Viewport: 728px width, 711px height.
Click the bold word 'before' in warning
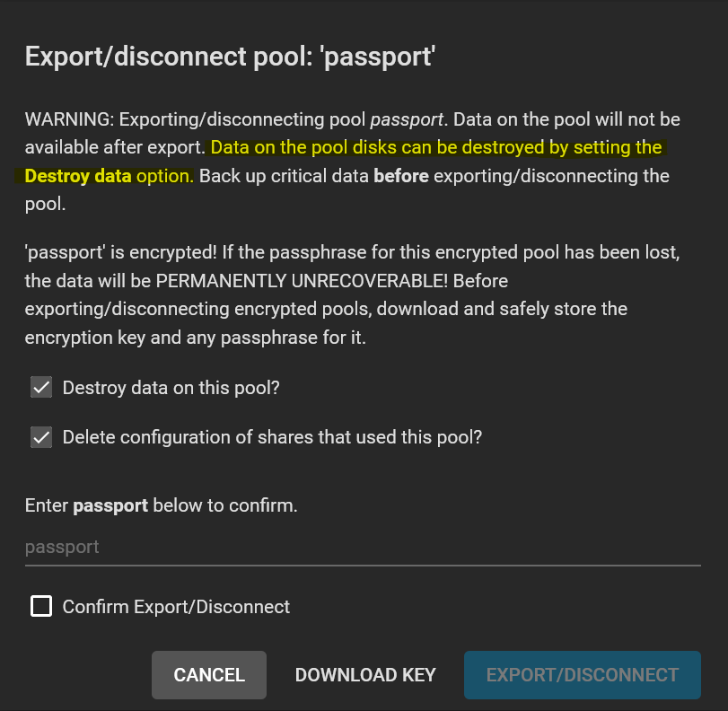pyautogui.click(x=400, y=176)
